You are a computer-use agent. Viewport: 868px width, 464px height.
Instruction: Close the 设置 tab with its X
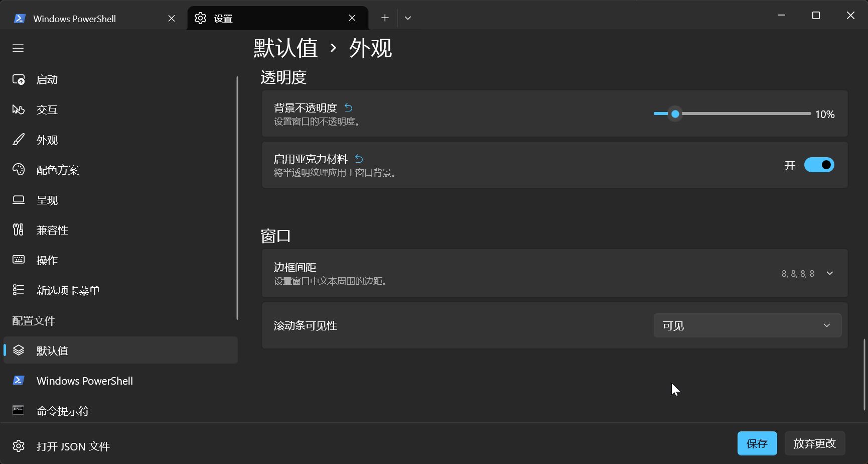click(352, 18)
